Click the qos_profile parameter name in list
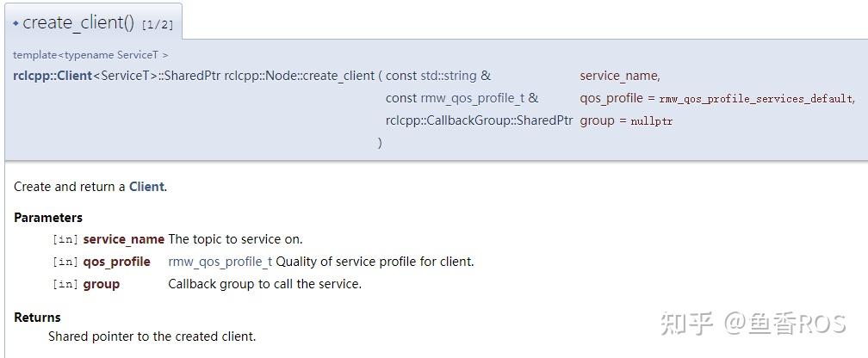This screenshot has width=868, height=358. 116,262
